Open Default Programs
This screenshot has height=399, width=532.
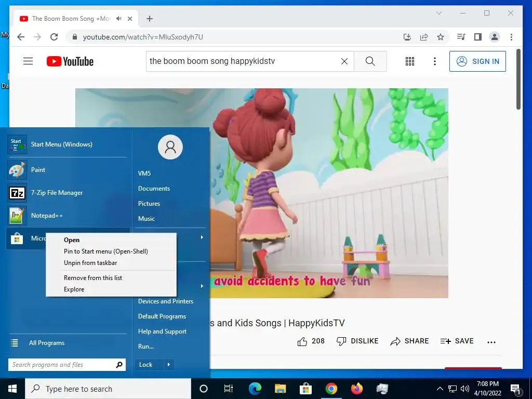click(x=162, y=316)
